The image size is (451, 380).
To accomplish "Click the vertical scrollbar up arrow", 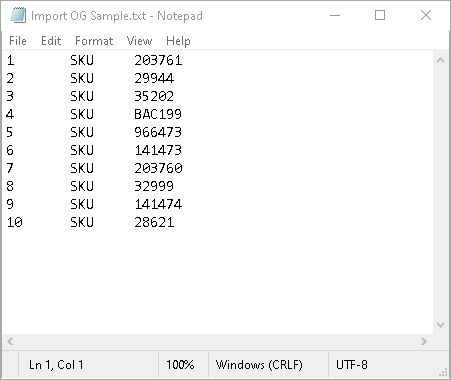I will [x=440, y=60].
